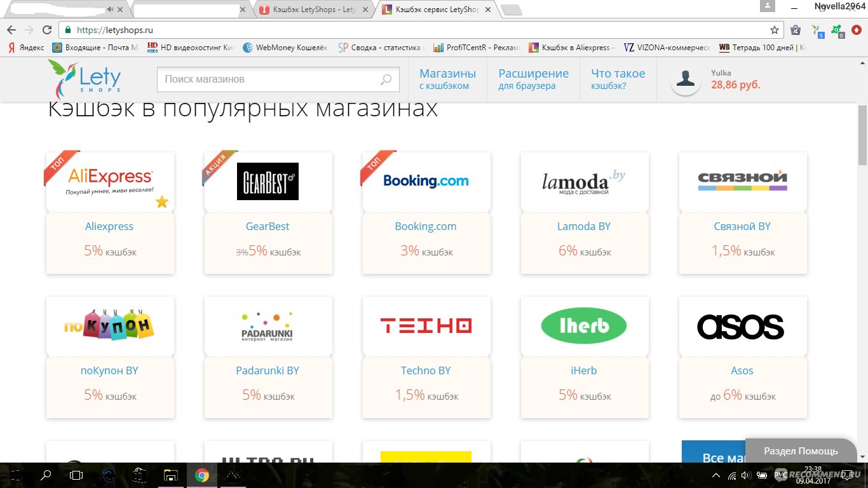Click the URL address bar
This screenshot has height=488, width=868.
[419, 30]
